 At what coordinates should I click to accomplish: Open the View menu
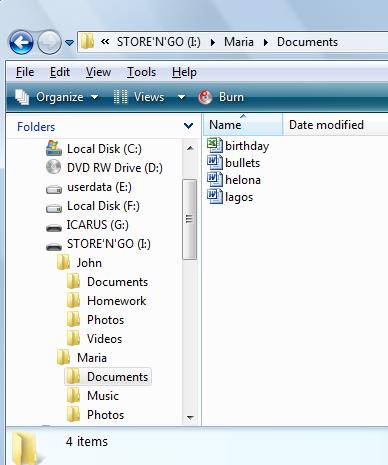pyautogui.click(x=98, y=72)
